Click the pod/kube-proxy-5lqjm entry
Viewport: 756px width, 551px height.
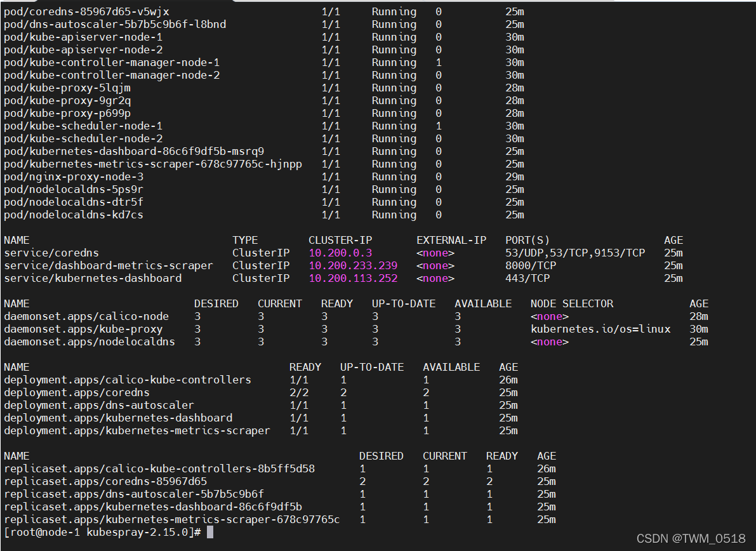(67, 88)
